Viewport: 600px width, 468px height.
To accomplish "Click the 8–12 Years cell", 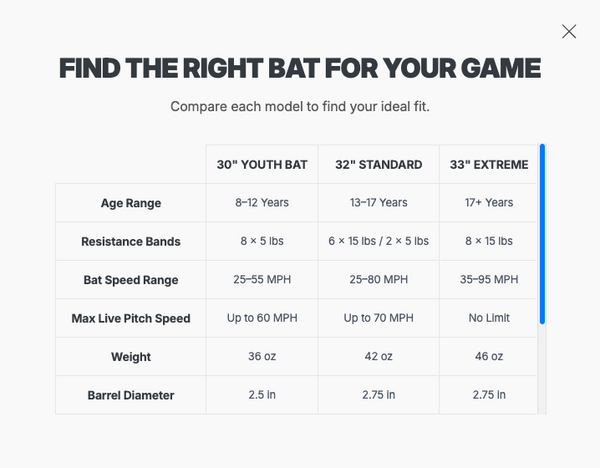I will point(262,202).
